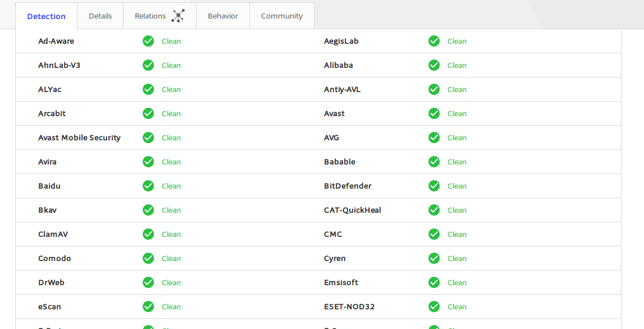Screen dimensions: 644x329
Task: Click the green checkmark next to Cyren
Action: [x=434, y=258]
